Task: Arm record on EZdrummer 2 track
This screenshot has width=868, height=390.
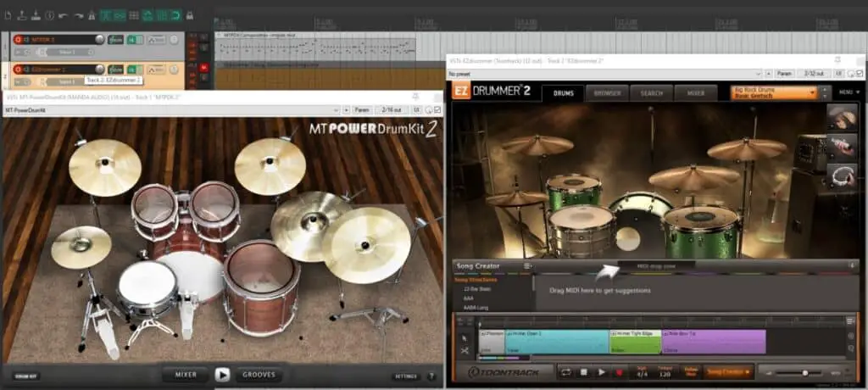Action: point(18,70)
